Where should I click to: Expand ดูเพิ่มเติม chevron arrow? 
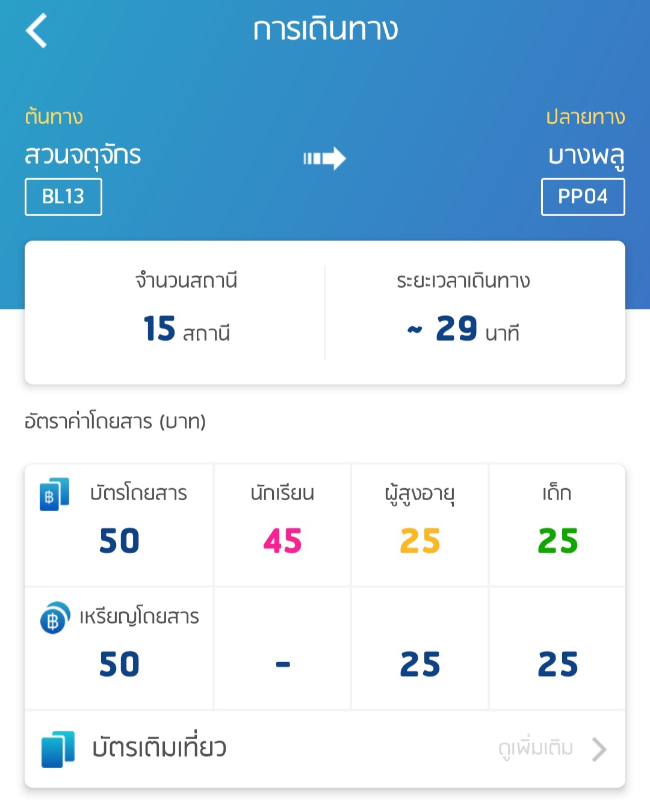[599, 749]
